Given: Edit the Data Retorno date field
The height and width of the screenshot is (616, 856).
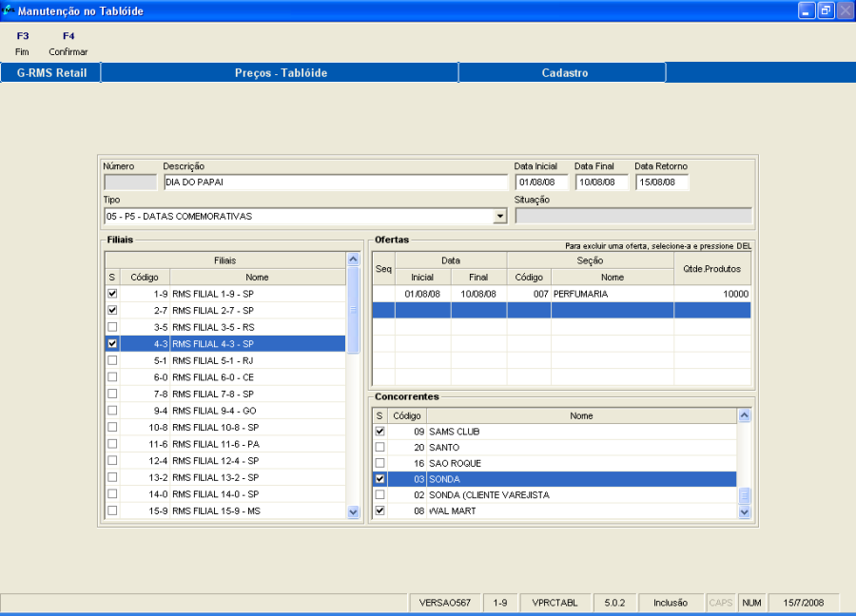Looking at the screenshot, I should pos(661,183).
